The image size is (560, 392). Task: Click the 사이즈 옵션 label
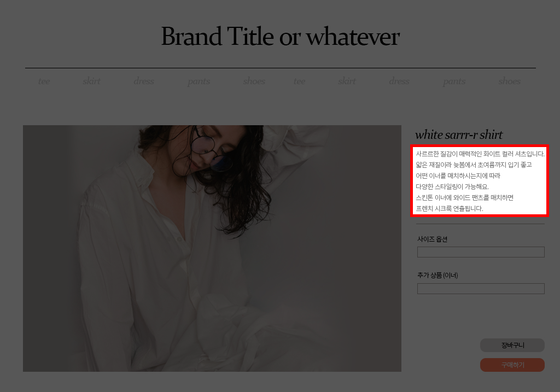pos(432,239)
